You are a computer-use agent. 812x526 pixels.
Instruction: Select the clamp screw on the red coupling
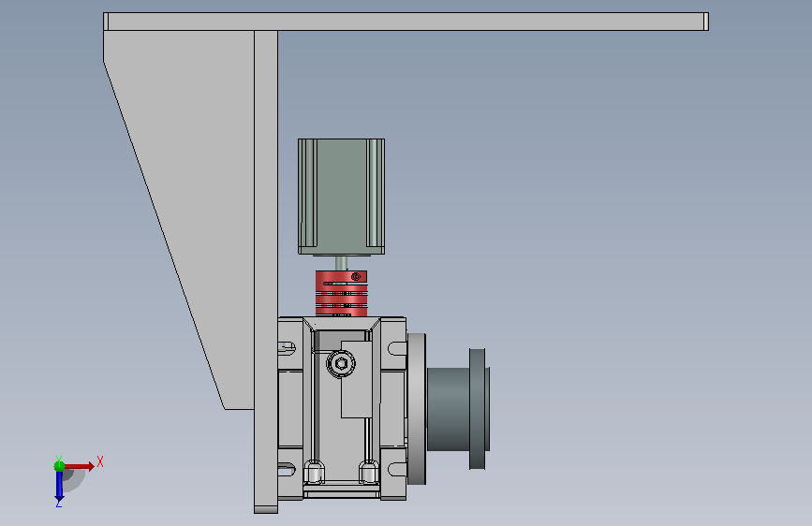356,276
